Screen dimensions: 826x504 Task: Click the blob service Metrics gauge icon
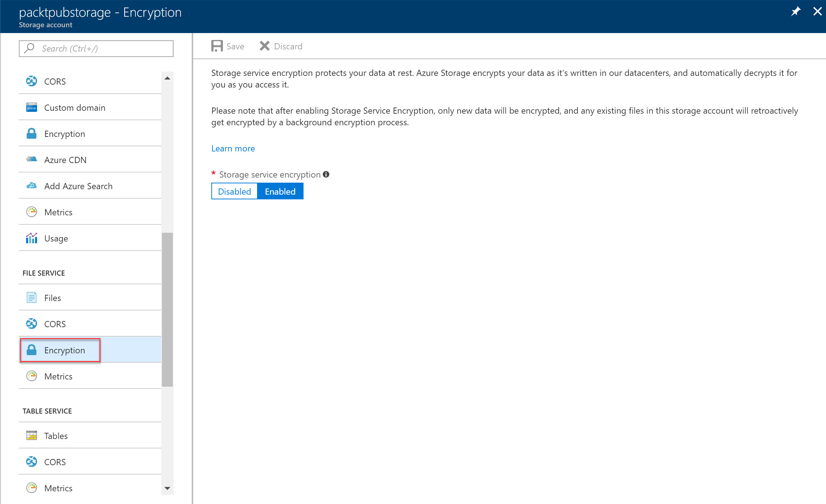(x=32, y=212)
